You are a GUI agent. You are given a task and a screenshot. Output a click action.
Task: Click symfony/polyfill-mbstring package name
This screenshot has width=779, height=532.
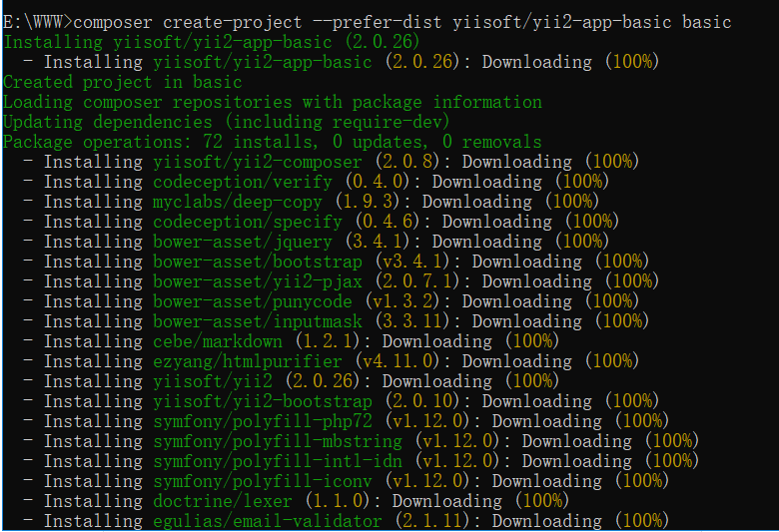[x=278, y=441]
